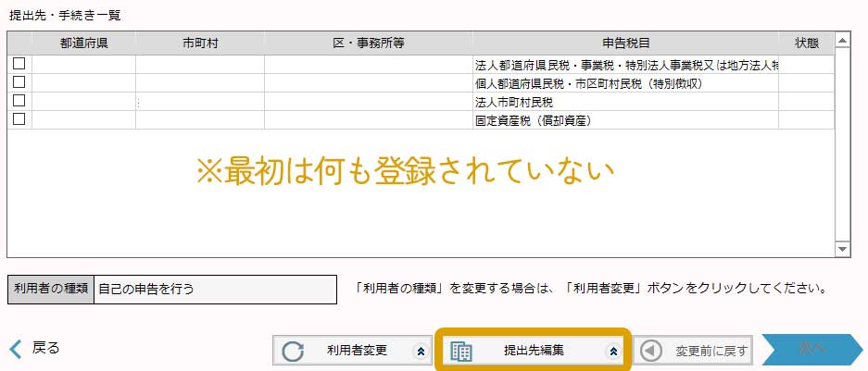Sort by the 市町村 column header

(x=199, y=43)
